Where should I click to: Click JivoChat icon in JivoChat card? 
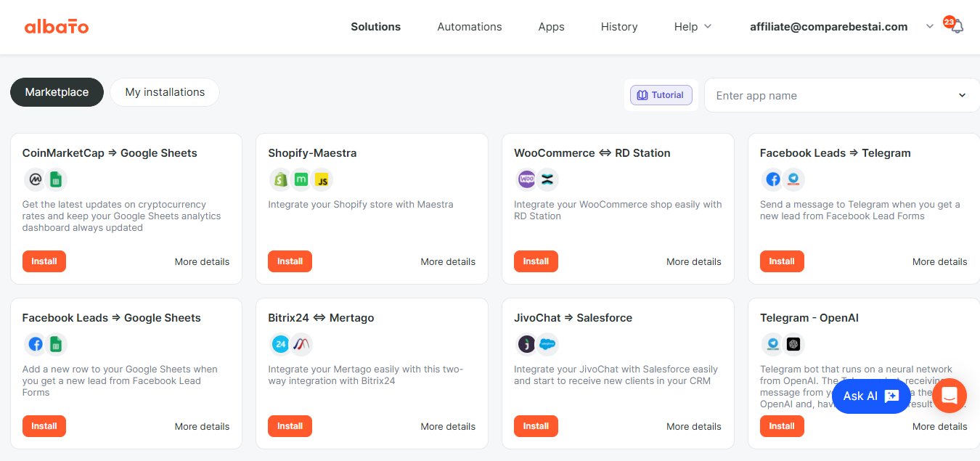526,344
